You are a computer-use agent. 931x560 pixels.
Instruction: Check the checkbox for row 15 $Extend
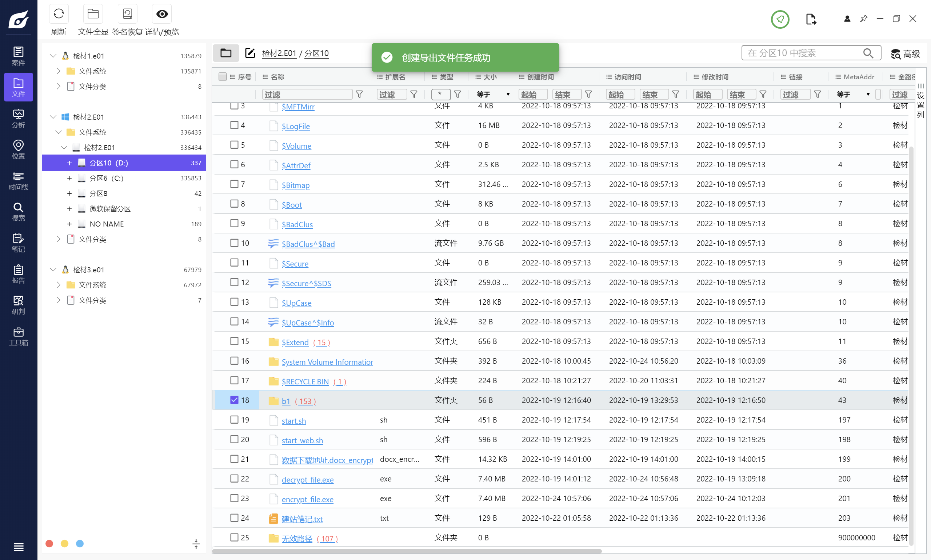point(234,341)
